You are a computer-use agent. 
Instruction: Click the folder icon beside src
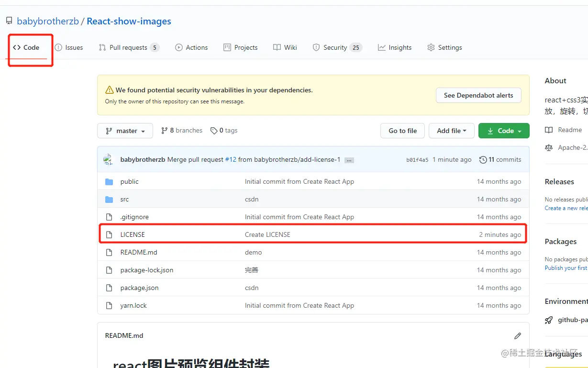[x=109, y=199]
